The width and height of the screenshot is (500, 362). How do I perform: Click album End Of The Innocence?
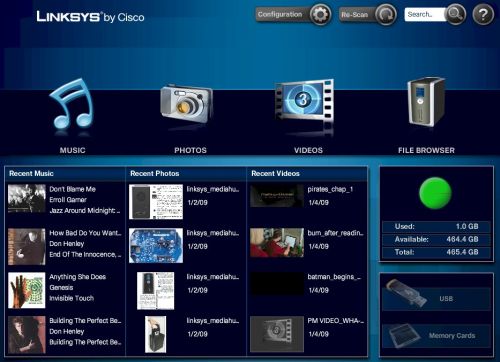point(85,254)
